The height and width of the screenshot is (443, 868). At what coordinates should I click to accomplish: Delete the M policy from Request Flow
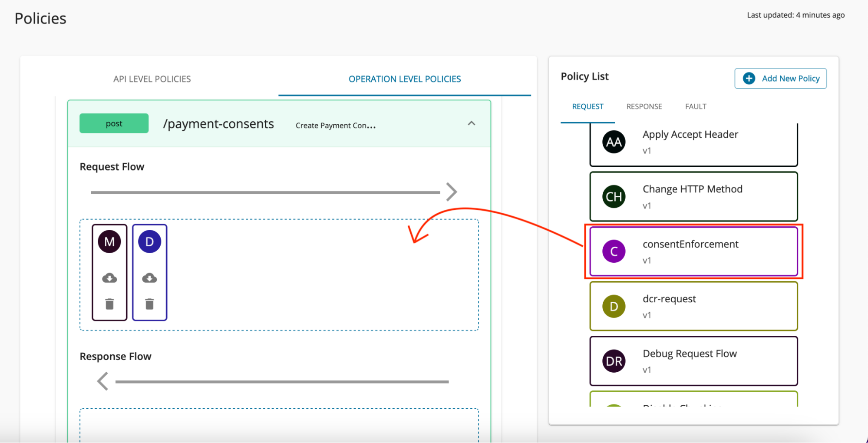click(109, 304)
